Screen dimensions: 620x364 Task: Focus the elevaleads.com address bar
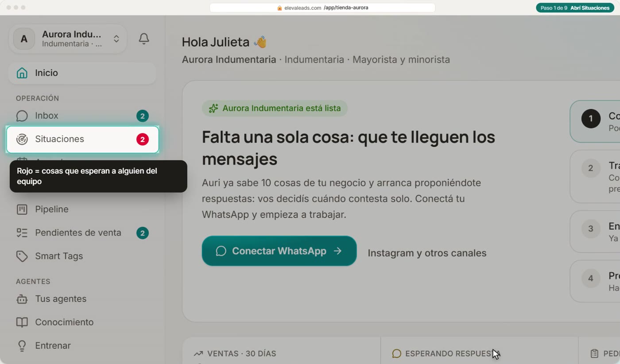click(322, 8)
